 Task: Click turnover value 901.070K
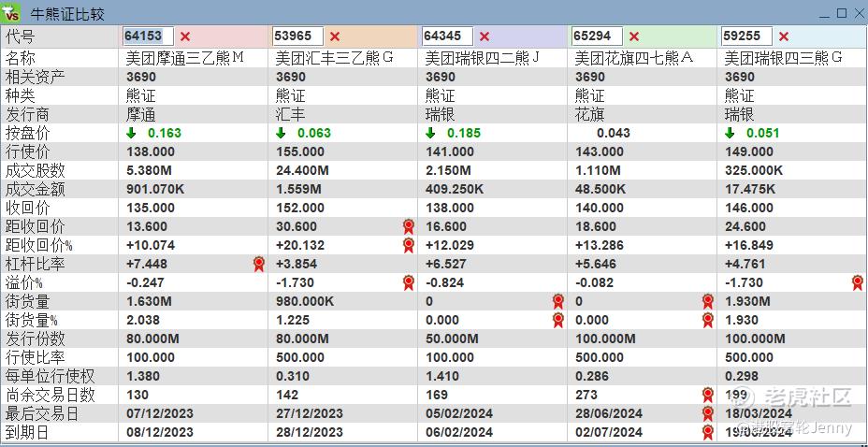[155, 189]
